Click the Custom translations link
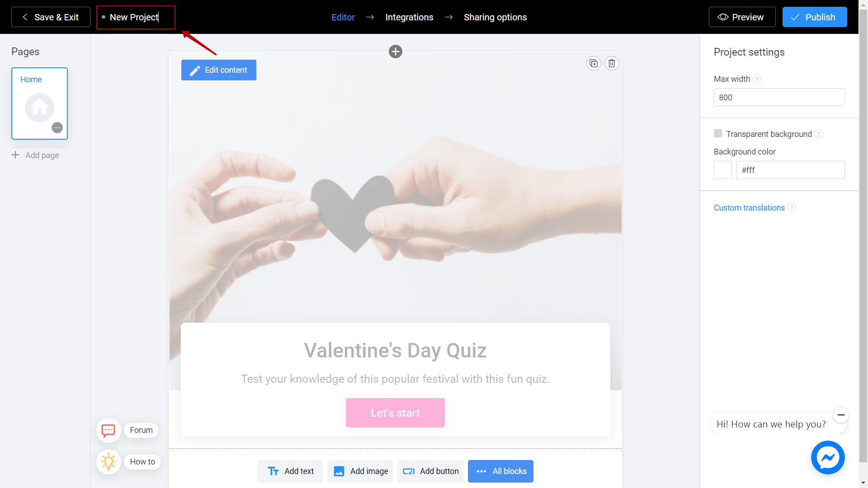868x488 pixels. pyautogui.click(x=750, y=207)
